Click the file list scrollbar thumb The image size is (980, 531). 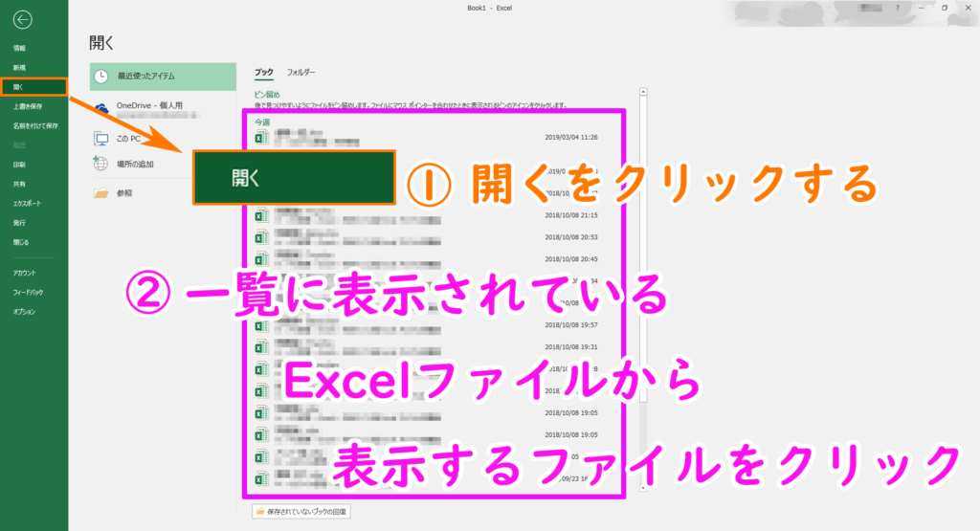pos(643,250)
